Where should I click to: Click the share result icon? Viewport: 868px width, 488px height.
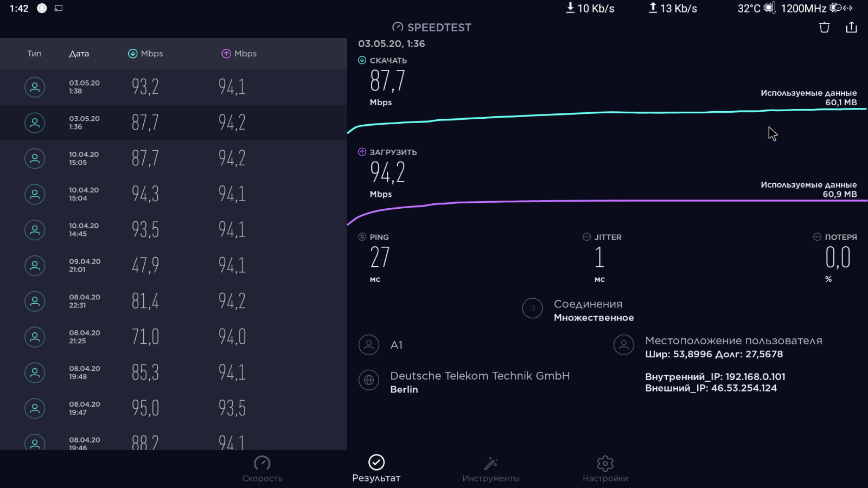click(851, 28)
